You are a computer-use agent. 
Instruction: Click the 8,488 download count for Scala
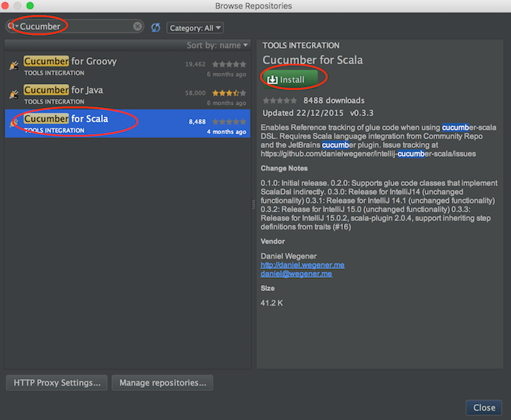pyautogui.click(x=197, y=122)
